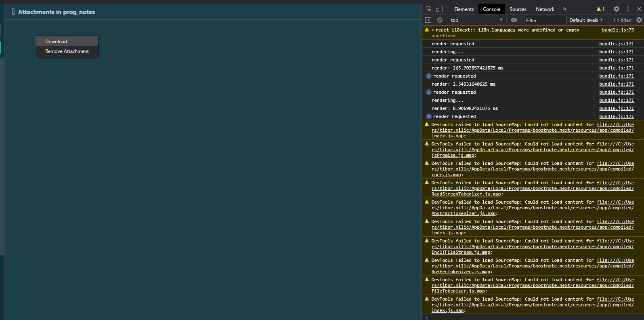Click warning icon on core.js.map message
Image resolution: width=644 pixels, height=320 pixels.
click(427, 163)
